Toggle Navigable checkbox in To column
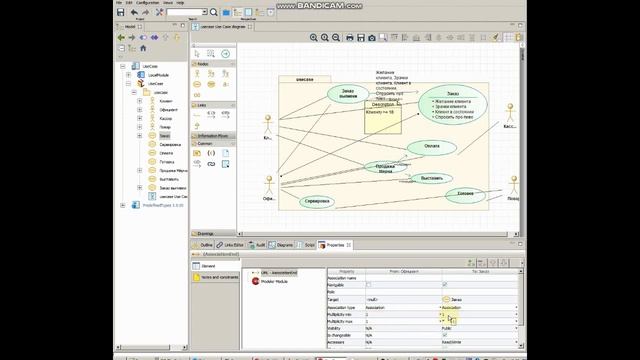640x360 pixels. (x=444, y=284)
